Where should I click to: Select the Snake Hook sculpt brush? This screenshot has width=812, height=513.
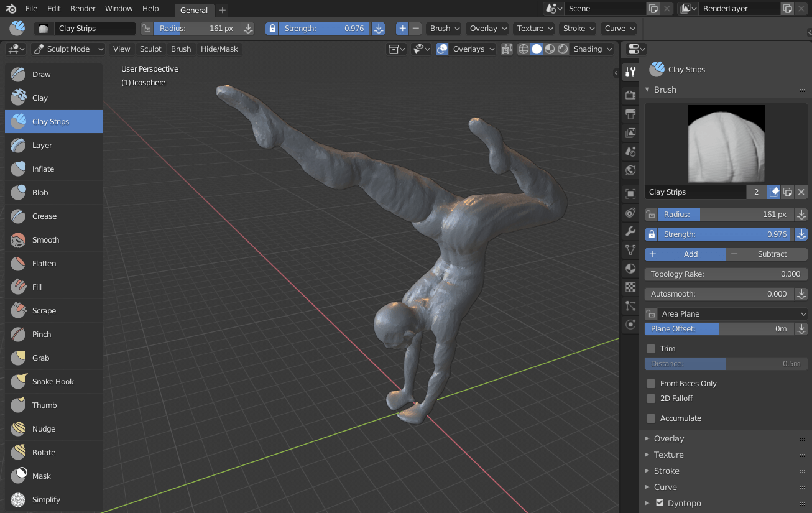click(x=53, y=381)
